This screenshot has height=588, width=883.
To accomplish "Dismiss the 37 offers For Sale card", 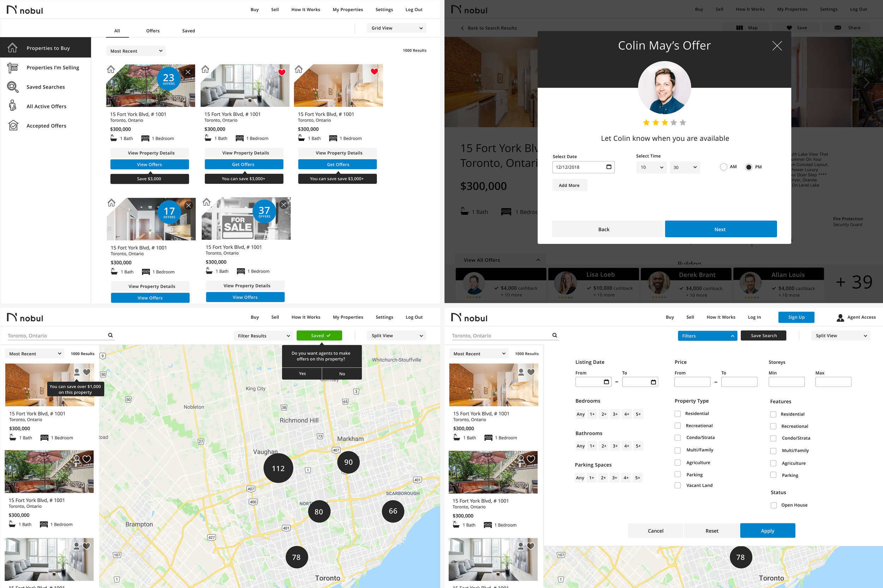I will tap(284, 205).
